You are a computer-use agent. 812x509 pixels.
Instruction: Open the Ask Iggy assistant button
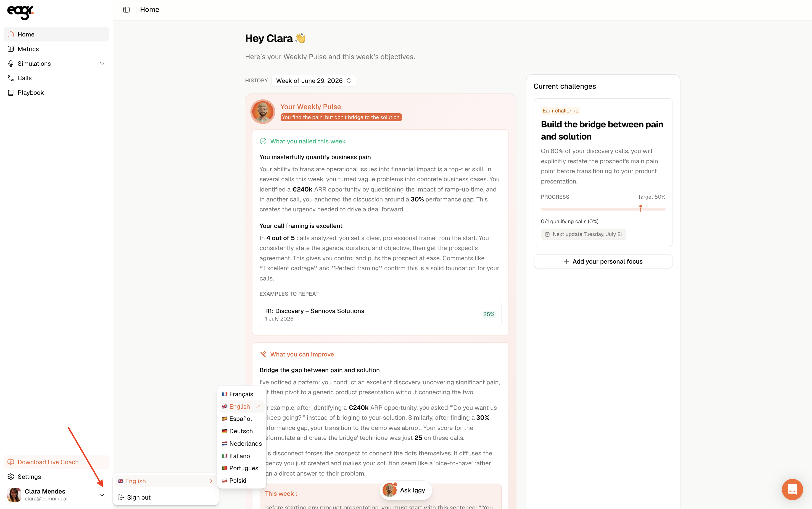(406, 490)
